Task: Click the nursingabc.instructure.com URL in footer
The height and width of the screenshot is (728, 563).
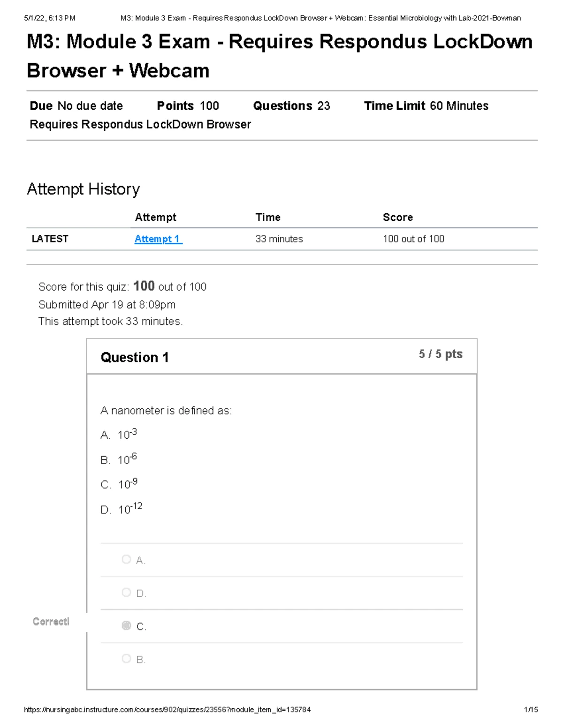Action: point(167,710)
